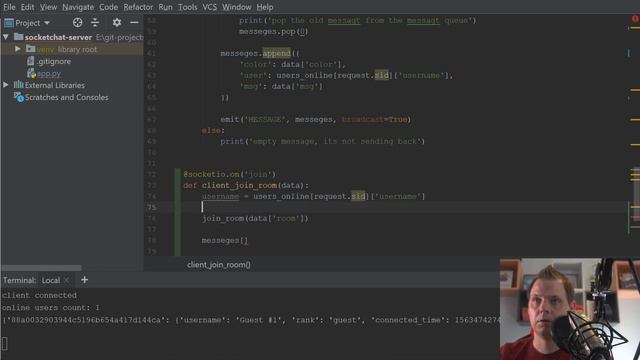
Task: Open the Code menu
Action: coord(108,7)
